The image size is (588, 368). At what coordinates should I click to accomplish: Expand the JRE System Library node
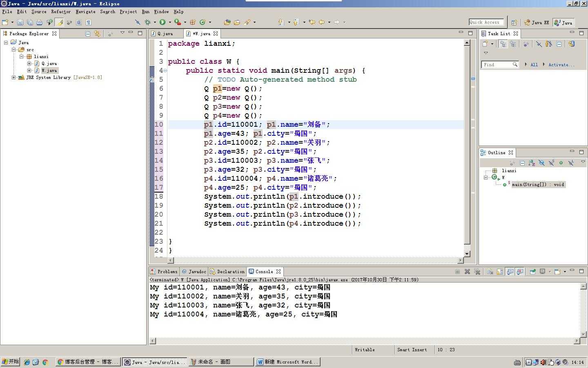tap(13, 77)
